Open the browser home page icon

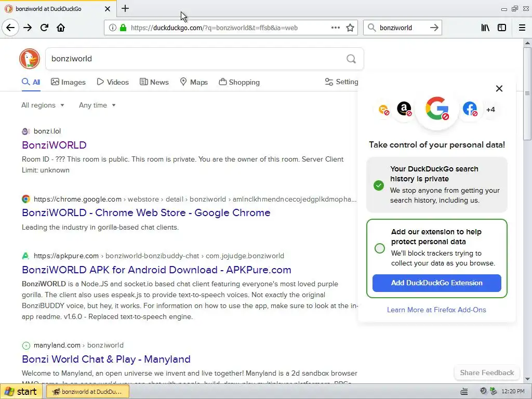[61, 28]
